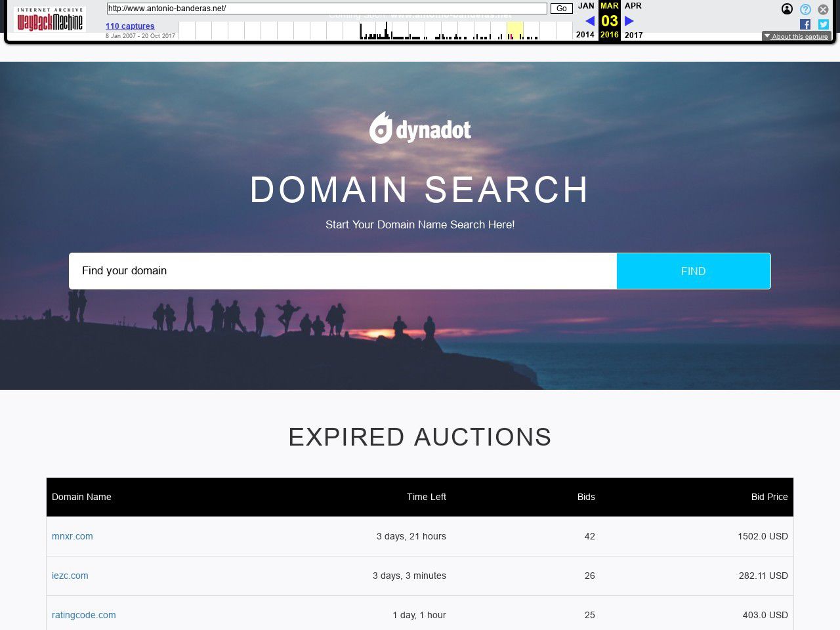
Task: Open the user account icon
Action: (787, 9)
